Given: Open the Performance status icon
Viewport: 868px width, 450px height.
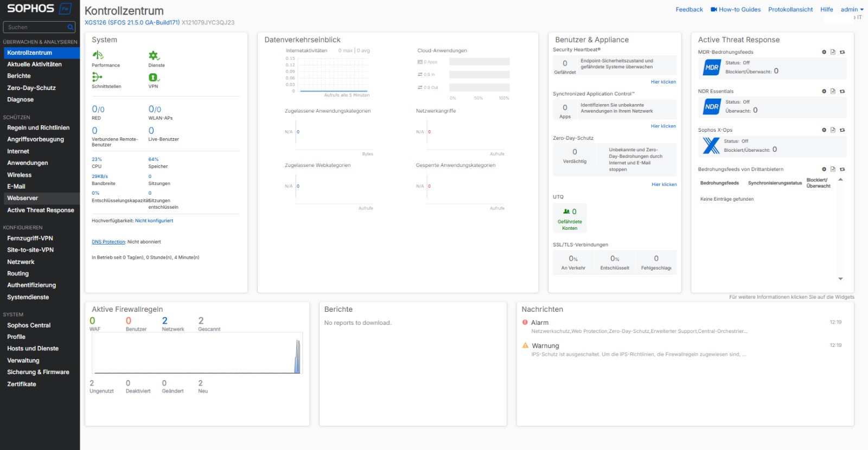Looking at the screenshot, I should (x=98, y=55).
